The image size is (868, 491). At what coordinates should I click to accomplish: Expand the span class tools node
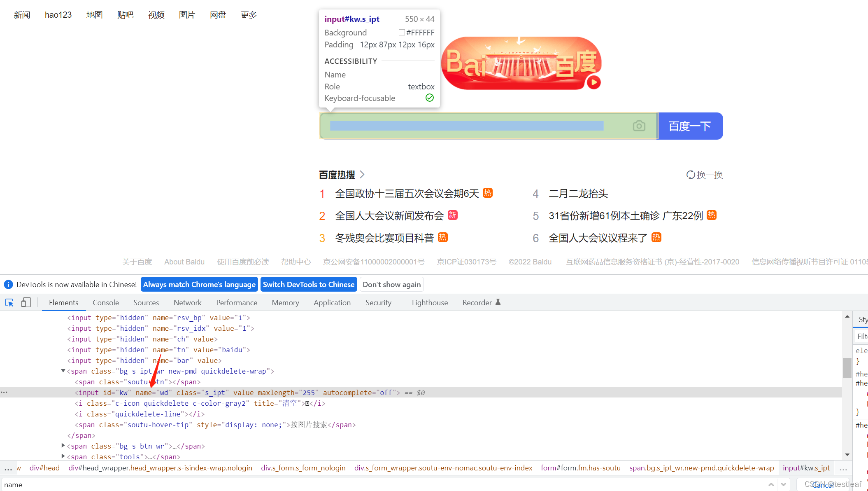pyautogui.click(x=63, y=456)
